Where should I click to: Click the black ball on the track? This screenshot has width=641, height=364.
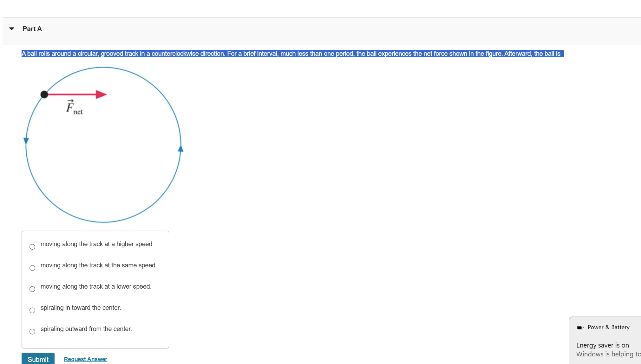tap(44, 94)
